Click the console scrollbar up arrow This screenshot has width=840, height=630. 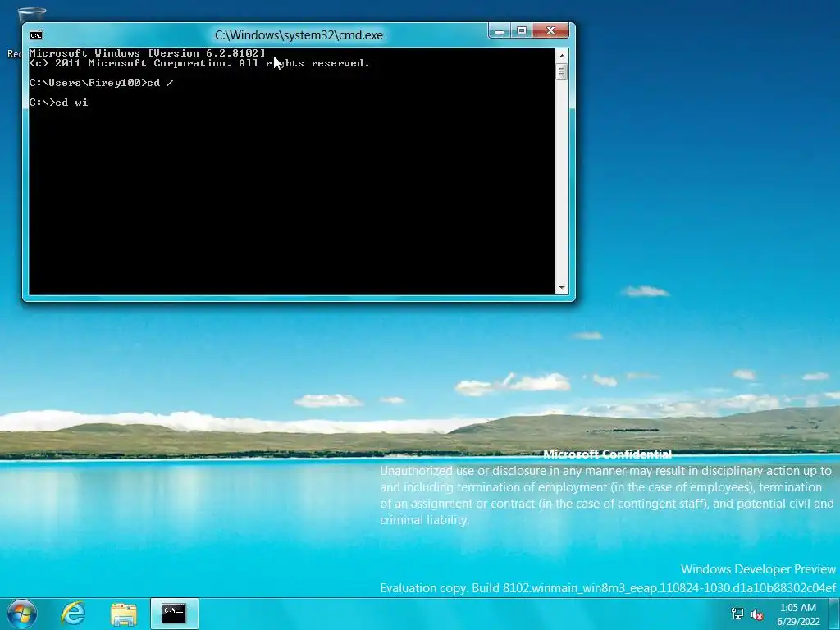click(x=561, y=55)
